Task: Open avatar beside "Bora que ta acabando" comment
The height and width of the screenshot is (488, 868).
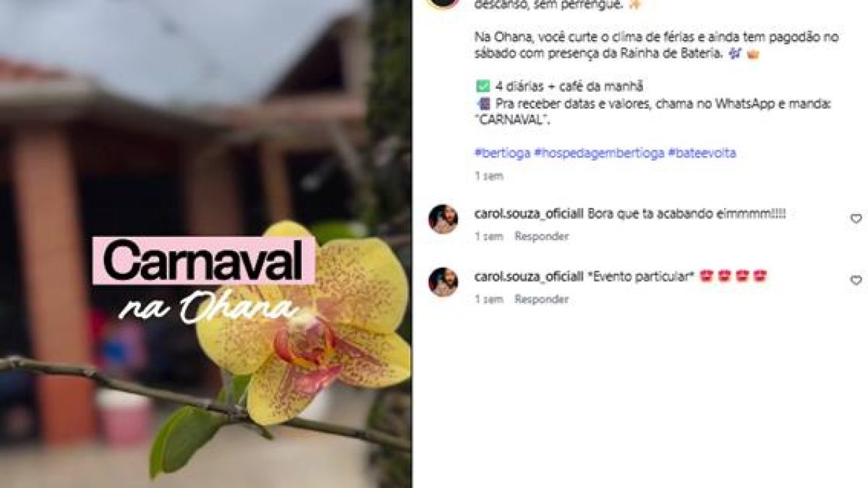Action: (443, 219)
